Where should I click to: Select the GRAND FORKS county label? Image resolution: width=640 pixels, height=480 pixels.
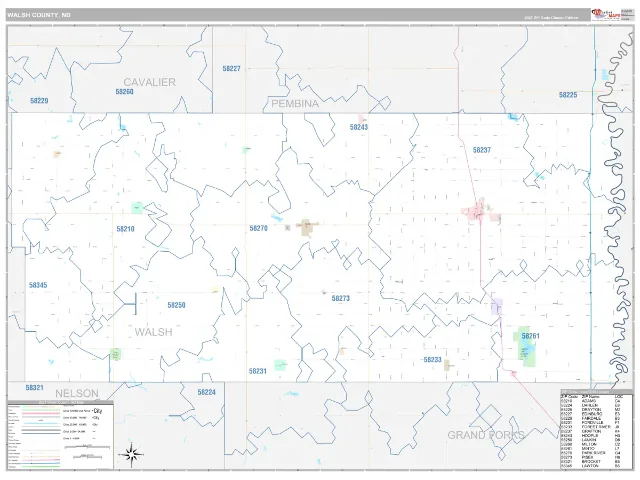[x=486, y=435]
